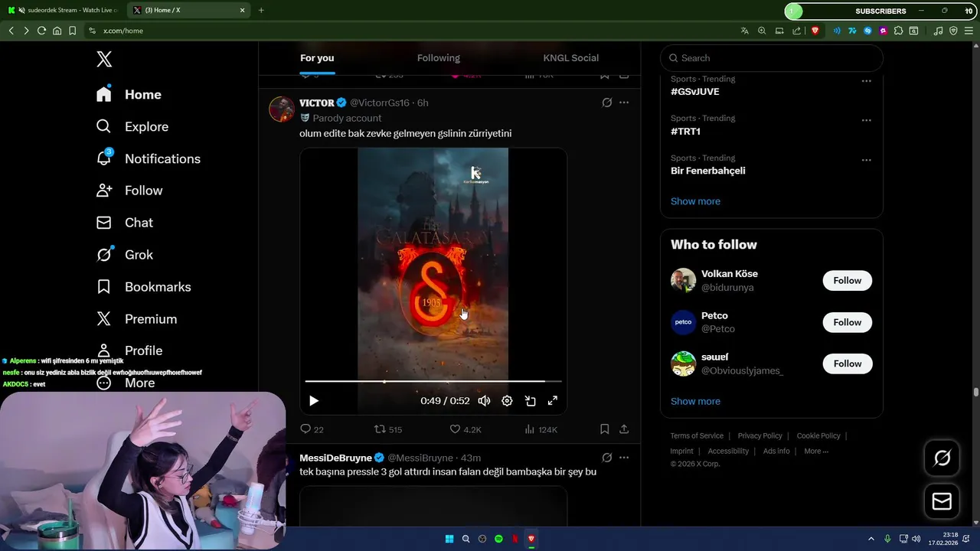Open more options for #TRT1 trend
Viewport: 980px width, 551px height.
point(867,121)
